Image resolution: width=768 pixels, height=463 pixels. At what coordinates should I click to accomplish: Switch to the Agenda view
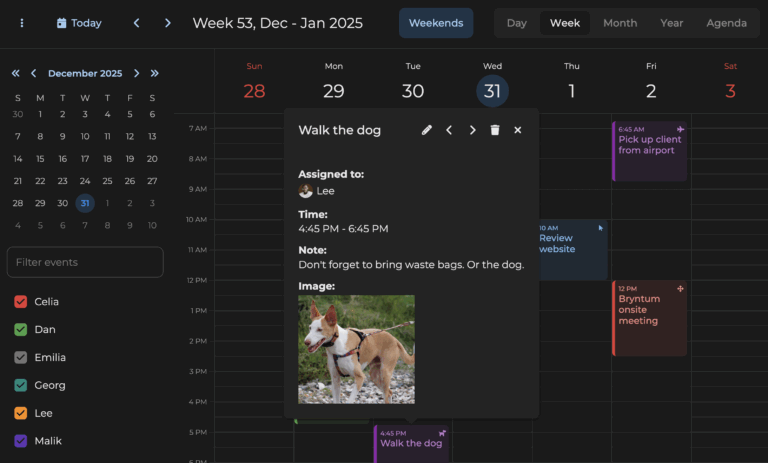726,23
